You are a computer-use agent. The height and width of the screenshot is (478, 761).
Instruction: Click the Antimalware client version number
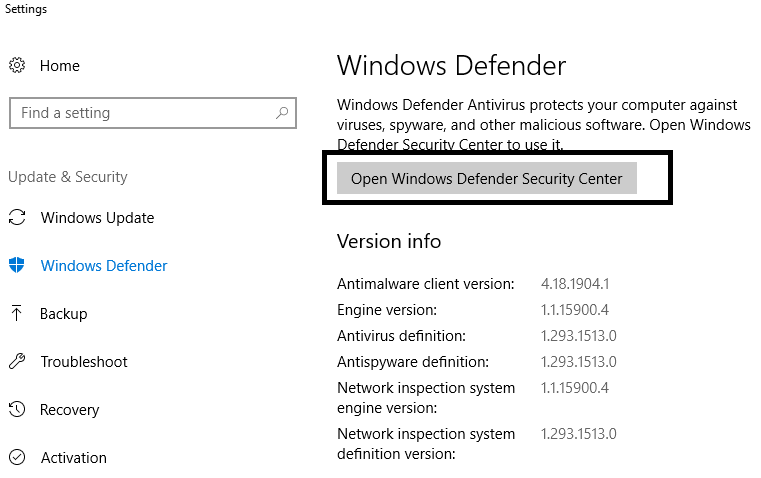pyautogui.click(x=575, y=283)
